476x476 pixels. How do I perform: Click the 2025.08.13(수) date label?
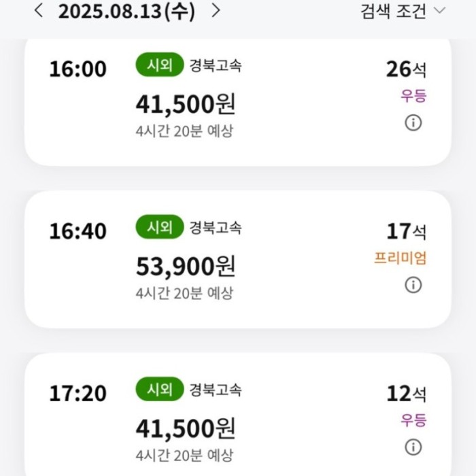tap(127, 12)
